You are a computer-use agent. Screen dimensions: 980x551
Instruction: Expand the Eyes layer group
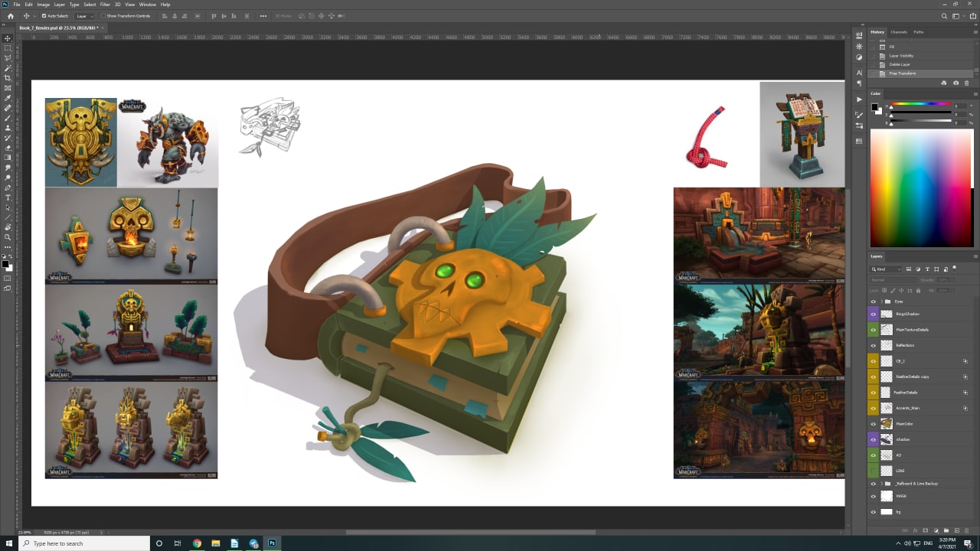pyautogui.click(x=881, y=302)
